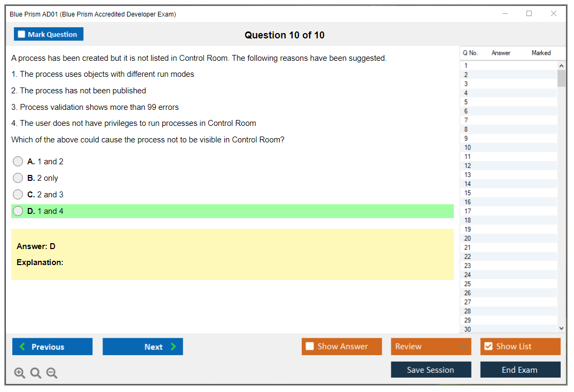Select the highlighted answer D radio button

coord(18,211)
